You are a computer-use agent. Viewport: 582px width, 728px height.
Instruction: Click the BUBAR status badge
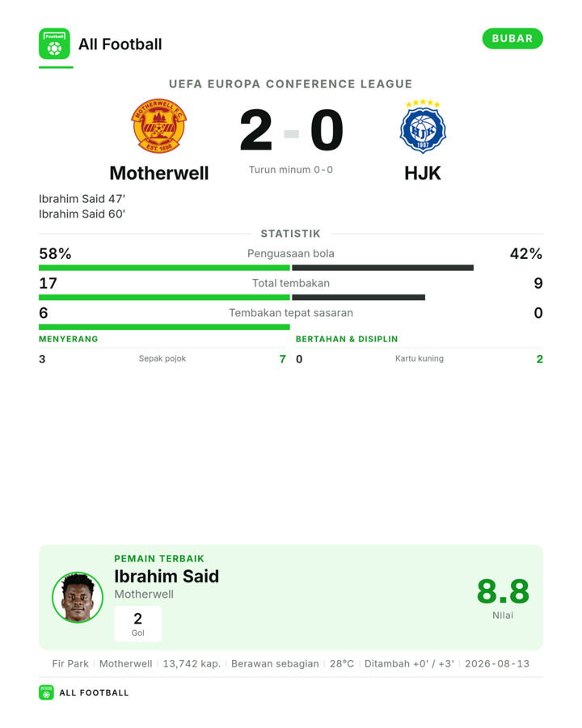point(512,39)
